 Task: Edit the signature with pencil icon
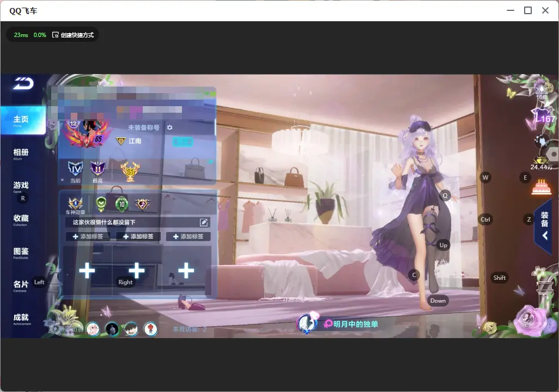[x=204, y=222]
